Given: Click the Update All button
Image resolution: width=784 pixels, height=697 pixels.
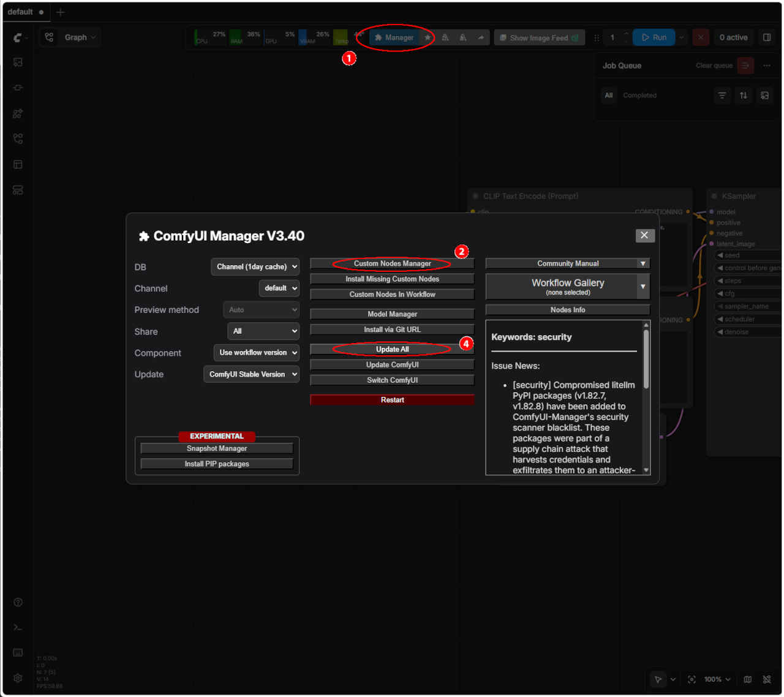Looking at the screenshot, I should [x=392, y=349].
